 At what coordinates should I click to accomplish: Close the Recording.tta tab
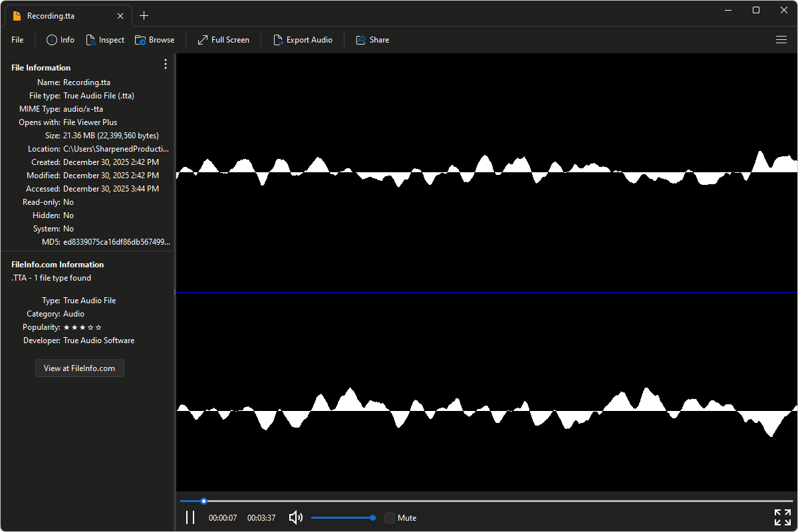tap(120, 15)
